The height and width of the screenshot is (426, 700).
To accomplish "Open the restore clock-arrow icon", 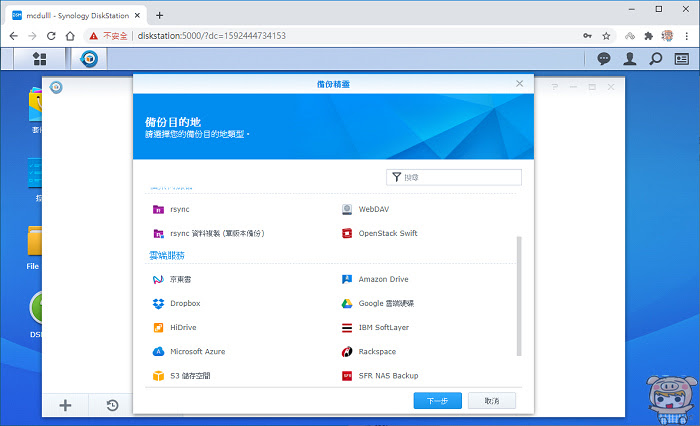I will click(112, 405).
